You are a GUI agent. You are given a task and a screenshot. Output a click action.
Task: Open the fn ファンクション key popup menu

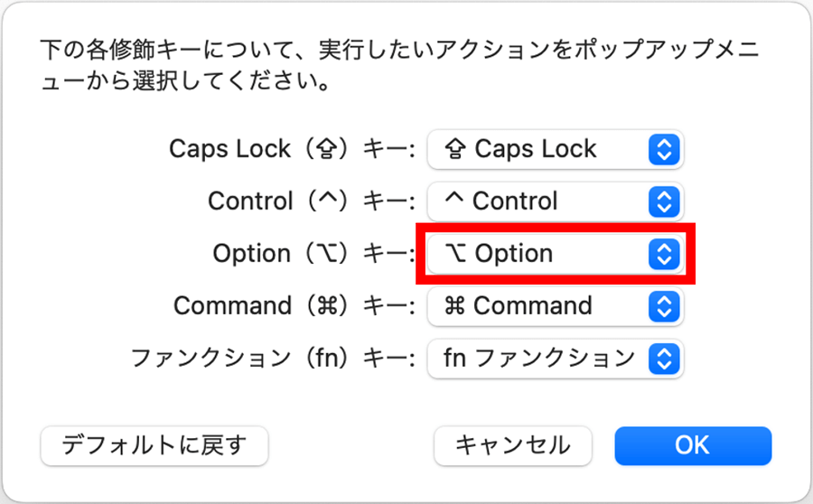[x=553, y=359]
